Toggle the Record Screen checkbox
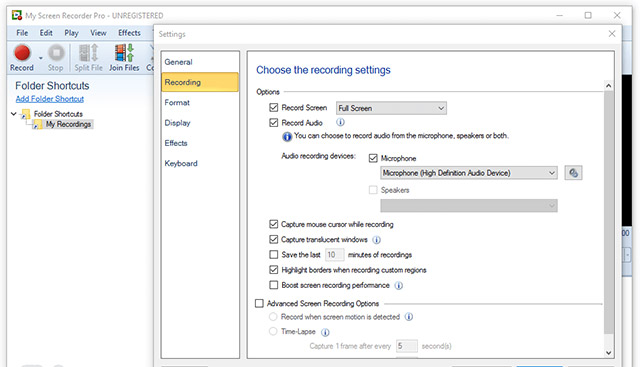This screenshot has width=640, height=367. pos(273,107)
